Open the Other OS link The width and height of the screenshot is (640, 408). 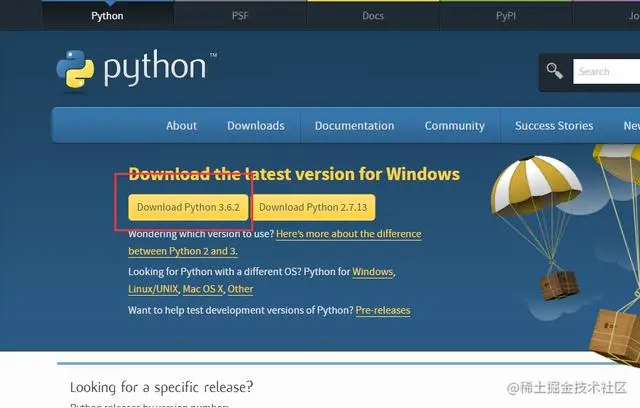point(240,289)
